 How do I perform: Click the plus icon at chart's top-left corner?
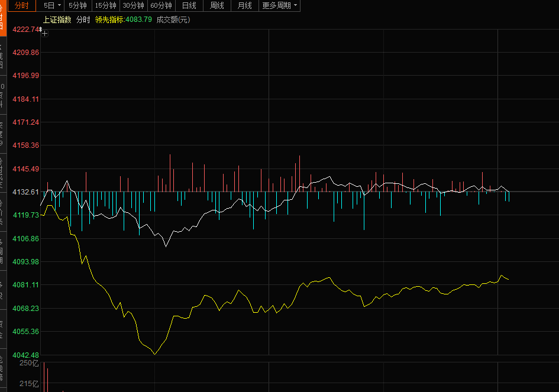tap(45, 33)
